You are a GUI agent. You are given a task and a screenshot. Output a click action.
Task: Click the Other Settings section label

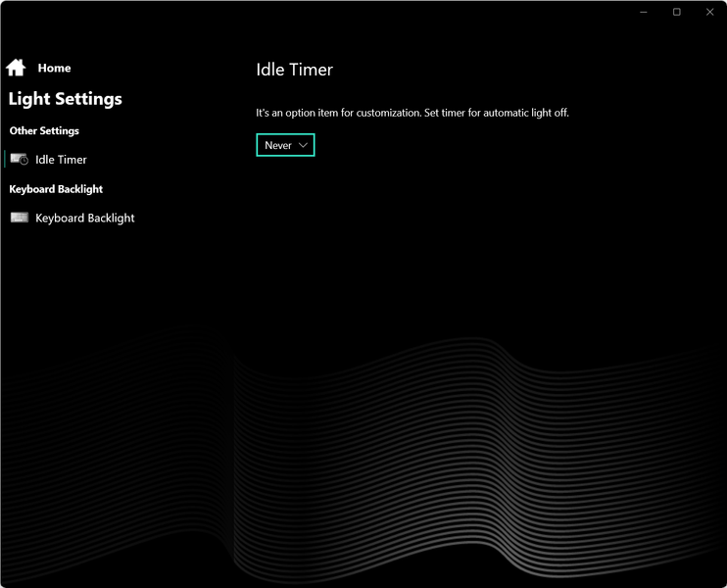coord(44,130)
